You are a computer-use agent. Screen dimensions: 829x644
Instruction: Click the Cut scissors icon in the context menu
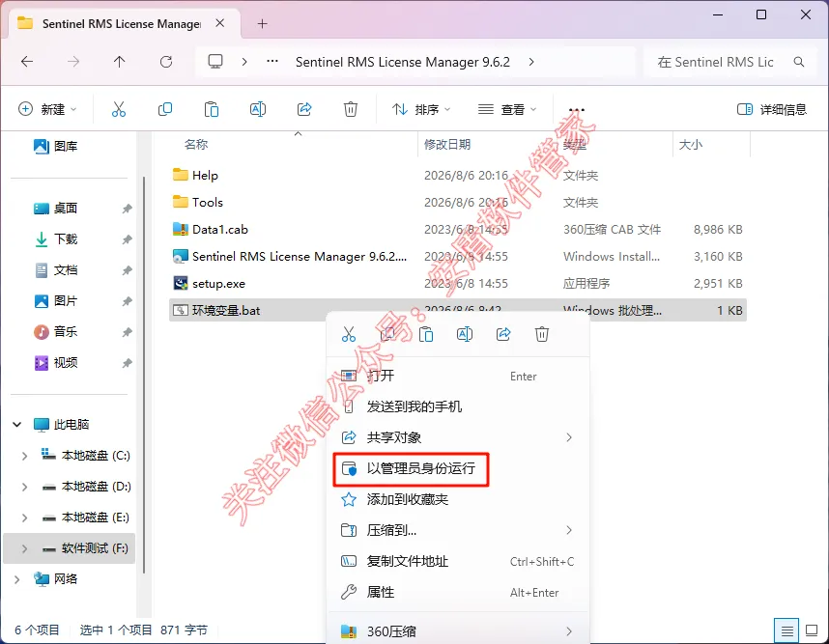(x=349, y=334)
